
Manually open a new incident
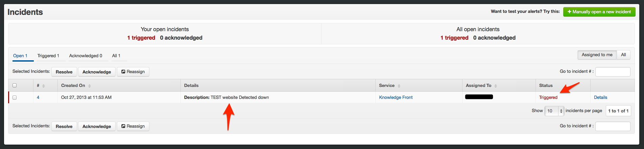click(x=599, y=12)
